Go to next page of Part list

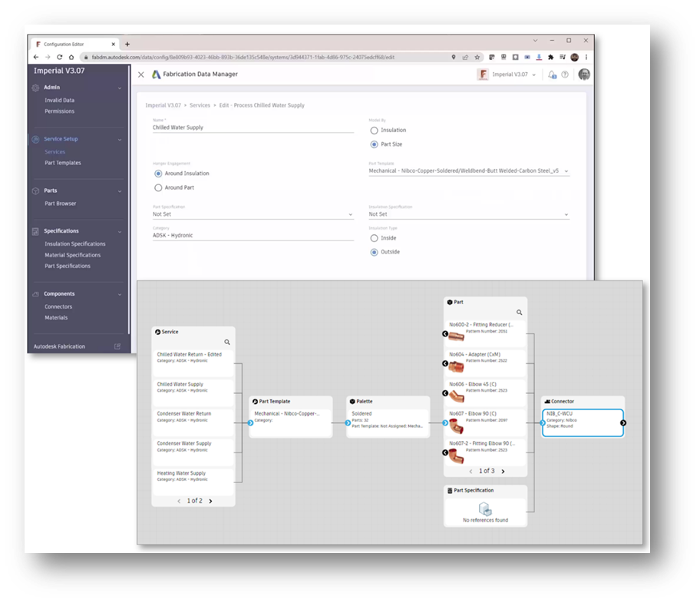504,471
